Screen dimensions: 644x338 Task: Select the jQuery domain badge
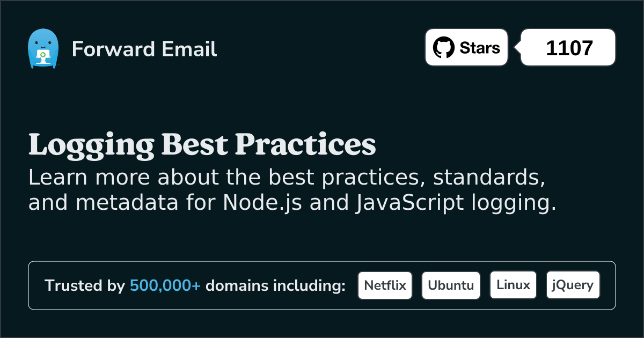[x=573, y=285]
